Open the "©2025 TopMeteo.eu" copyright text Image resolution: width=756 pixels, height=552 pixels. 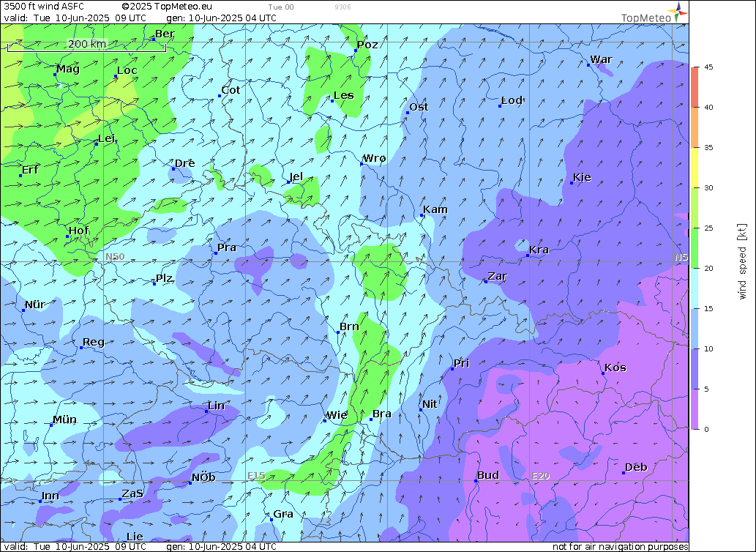click(x=167, y=7)
